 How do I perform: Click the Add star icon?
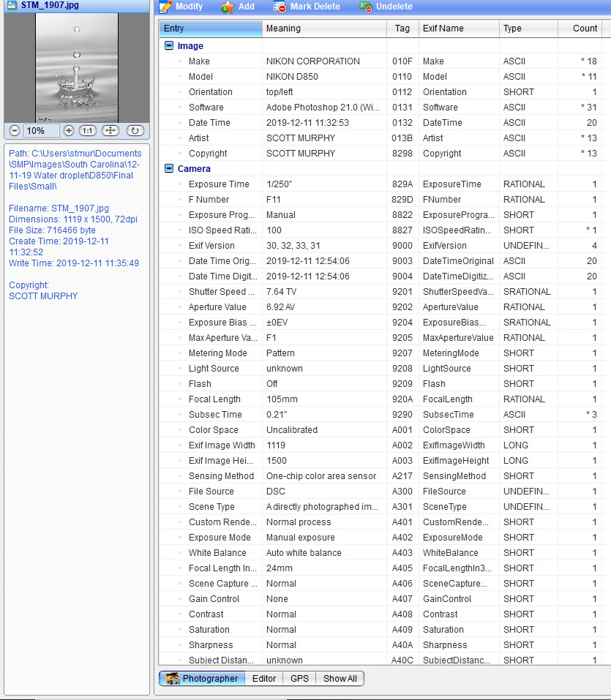pos(228,7)
